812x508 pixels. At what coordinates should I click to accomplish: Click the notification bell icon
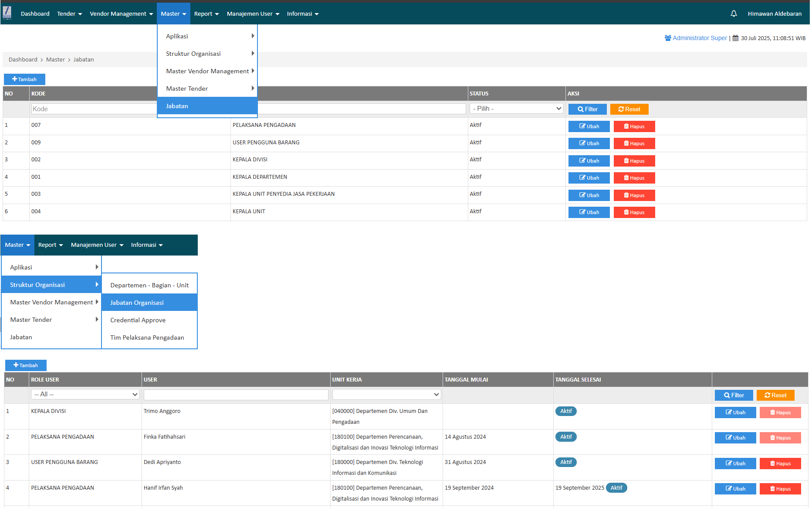734,14
